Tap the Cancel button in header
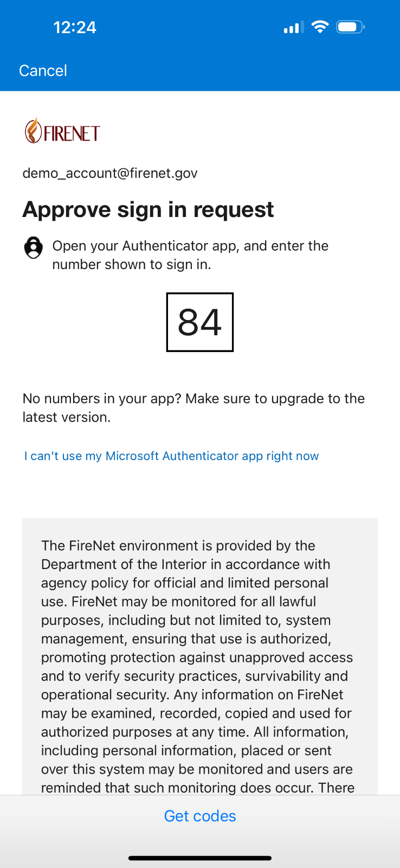Image resolution: width=400 pixels, height=868 pixels. pos(43,71)
